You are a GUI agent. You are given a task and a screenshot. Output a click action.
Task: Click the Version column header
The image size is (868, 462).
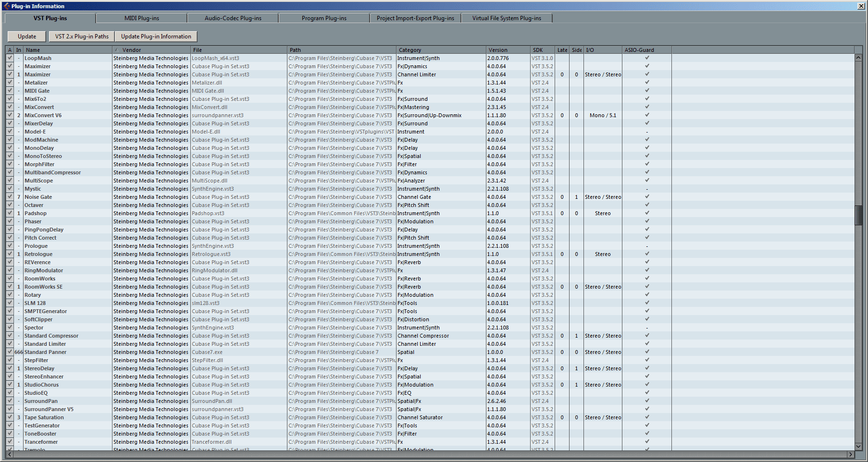point(508,50)
